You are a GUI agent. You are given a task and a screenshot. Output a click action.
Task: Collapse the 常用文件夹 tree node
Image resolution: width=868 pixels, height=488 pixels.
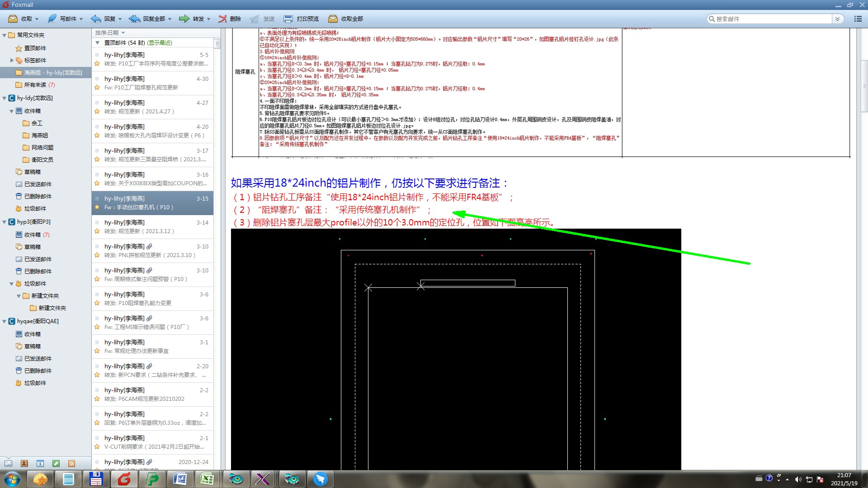(x=5, y=35)
